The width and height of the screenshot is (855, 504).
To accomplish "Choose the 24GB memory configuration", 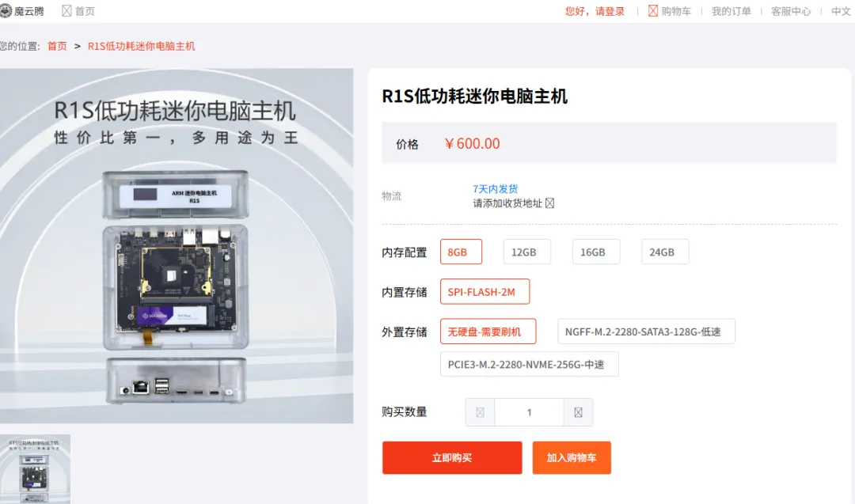I will (x=665, y=252).
